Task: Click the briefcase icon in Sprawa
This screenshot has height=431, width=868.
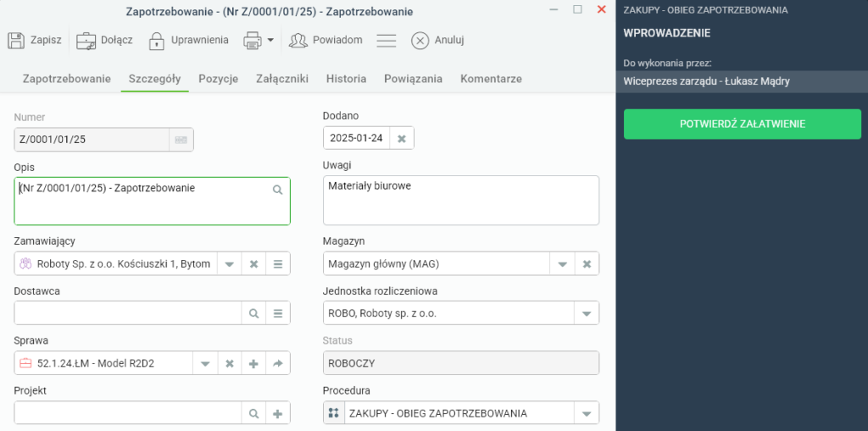Action: click(25, 363)
